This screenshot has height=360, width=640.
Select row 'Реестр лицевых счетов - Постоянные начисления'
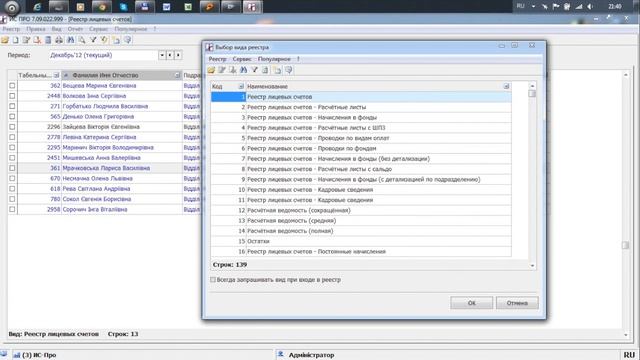point(361,251)
